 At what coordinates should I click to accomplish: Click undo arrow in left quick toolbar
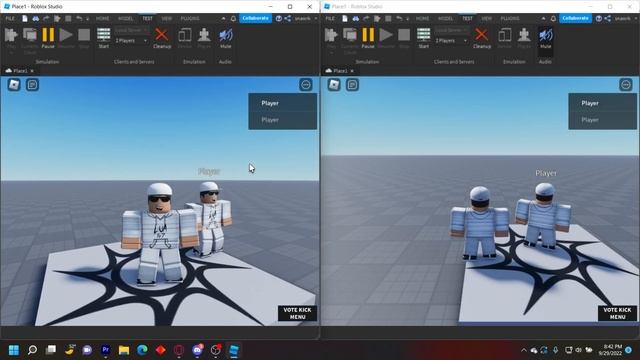point(79,18)
